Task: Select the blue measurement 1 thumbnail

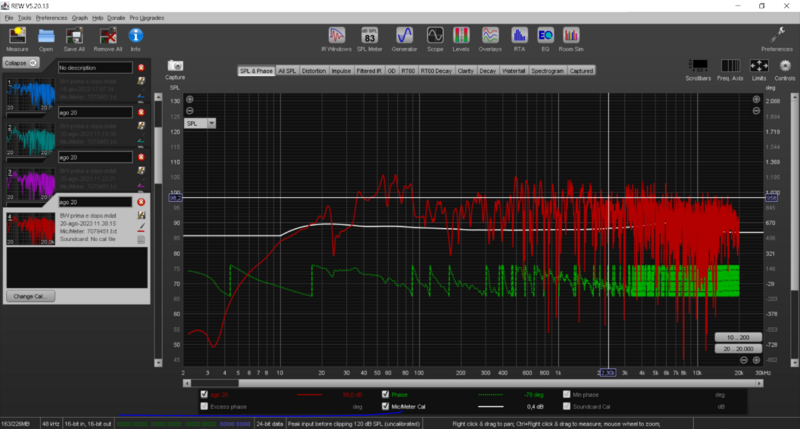Action: (x=28, y=99)
